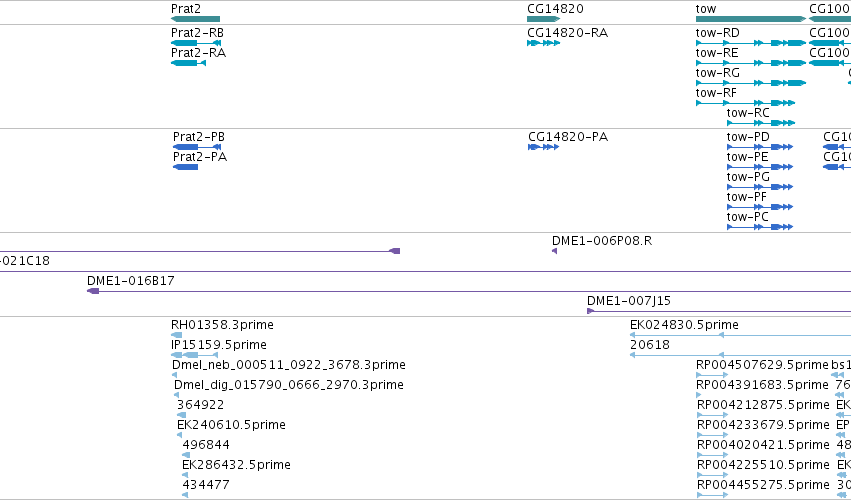Screen dimensions: 851x500
Task: Select the Prat2 gene feature
Action: 195,19
